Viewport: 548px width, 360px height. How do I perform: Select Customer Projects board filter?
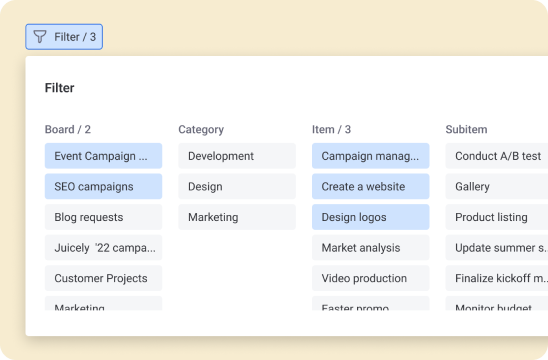click(103, 278)
